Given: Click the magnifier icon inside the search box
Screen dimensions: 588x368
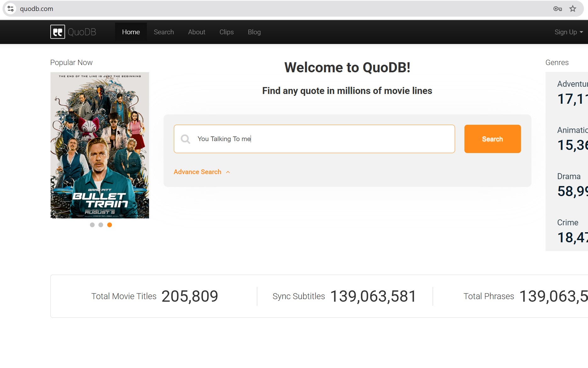Looking at the screenshot, I should [186, 139].
